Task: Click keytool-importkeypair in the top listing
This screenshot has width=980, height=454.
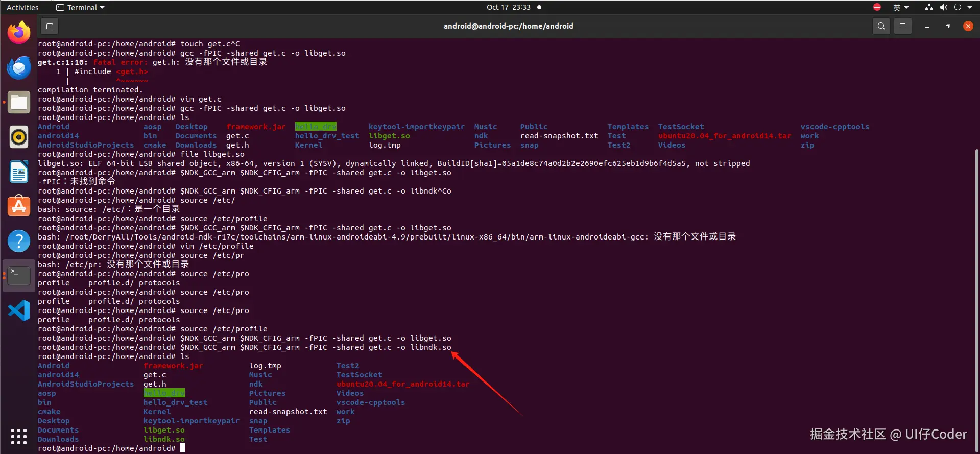Action: pyautogui.click(x=417, y=127)
